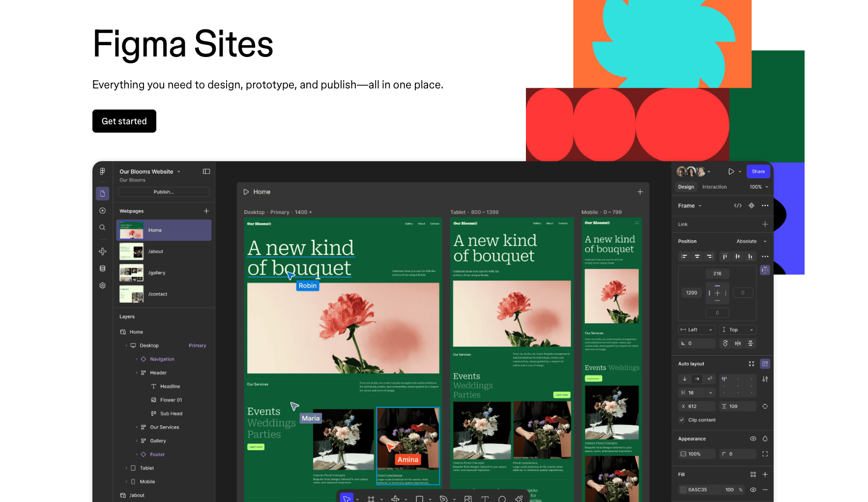This screenshot has width=868, height=502.
Task: Add a link with the Link plus icon
Action: 765,224
